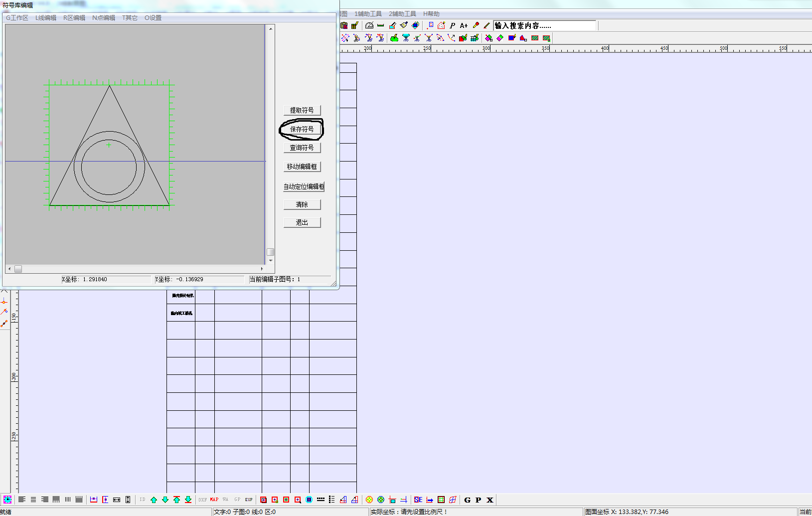Click the vertical scrollbar down arrow in editor
Image resolution: width=812 pixels, height=516 pixels.
click(x=271, y=260)
